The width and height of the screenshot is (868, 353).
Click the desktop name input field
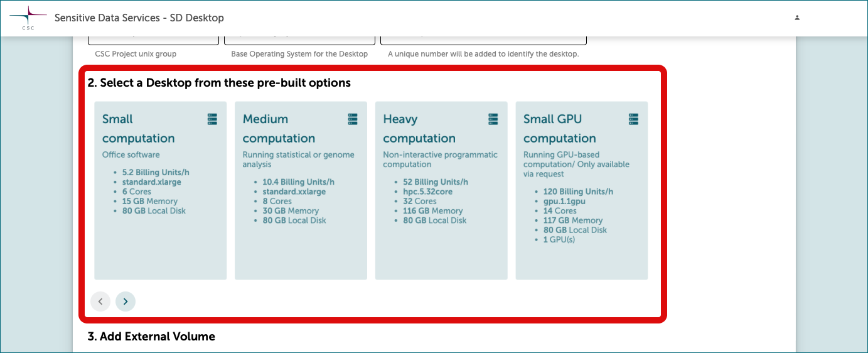(x=483, y=40)
